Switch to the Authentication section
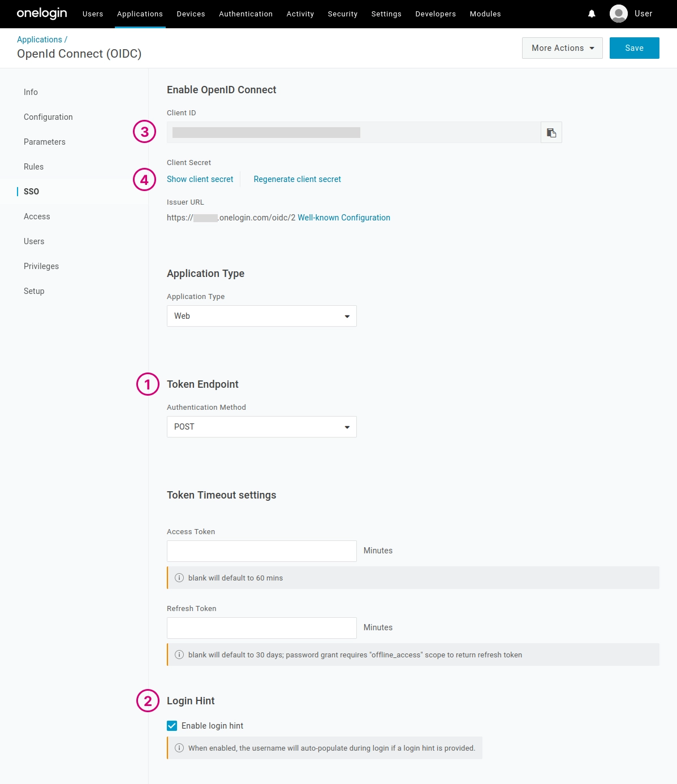The height and width of the screenshot is (784, 677). [245, 14]
